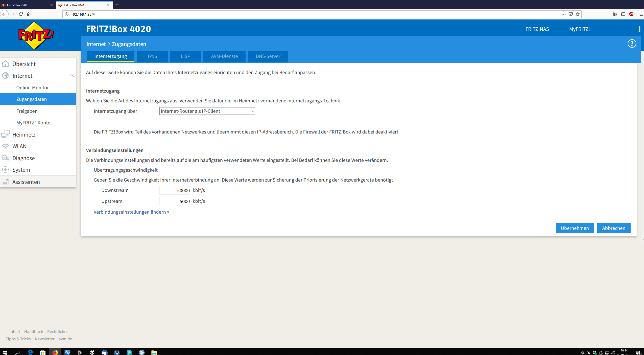
Task: Open Microsoft Store from the taskbar
Action: 43,352
